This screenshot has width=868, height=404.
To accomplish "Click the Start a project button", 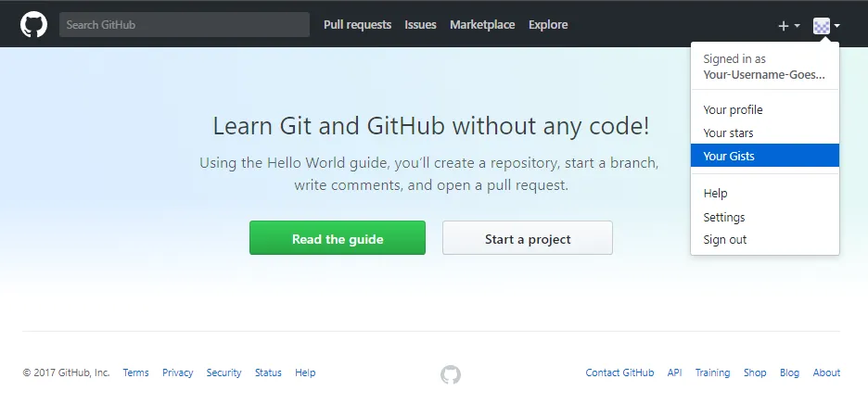I will click(x=528, y=238).
